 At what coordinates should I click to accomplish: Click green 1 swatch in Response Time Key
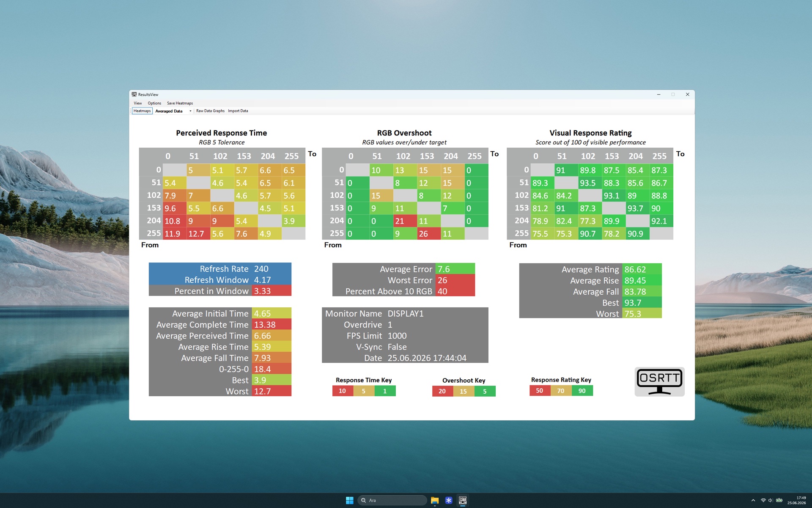coord(385,391)
